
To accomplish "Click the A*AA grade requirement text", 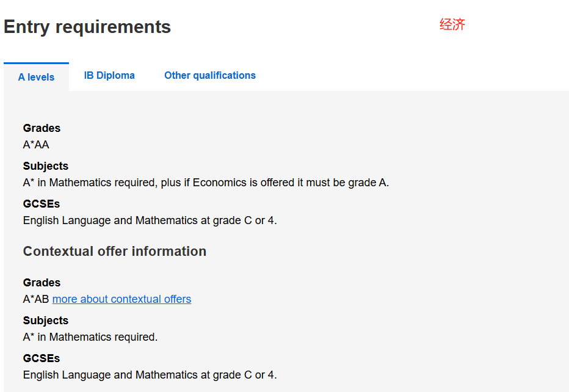I will coord(36,145).
